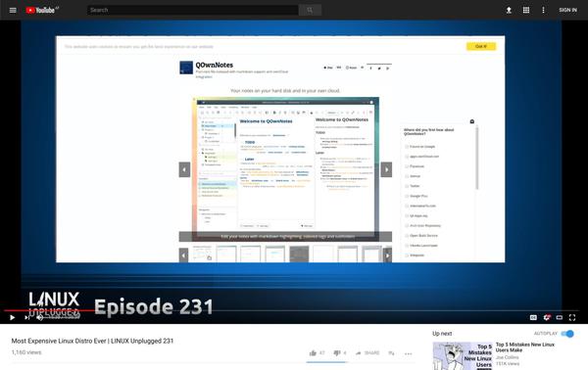Open the more actions ellipsis below the video
The width and height of the screenshot is (588, 370).
(409, 353)
